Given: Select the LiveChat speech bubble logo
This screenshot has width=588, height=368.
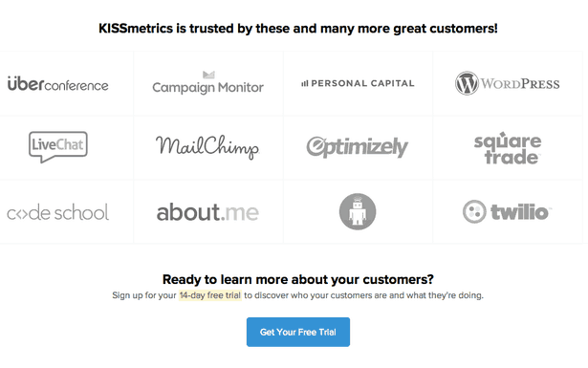Looking at the screenshot, I should click(58, 147).
